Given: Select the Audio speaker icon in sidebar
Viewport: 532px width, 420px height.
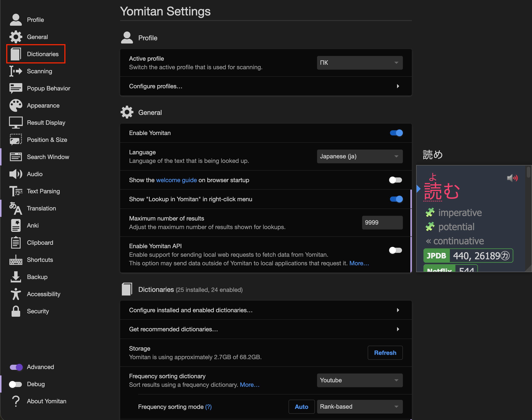Looking at the screenshot, I should (16, 174).
